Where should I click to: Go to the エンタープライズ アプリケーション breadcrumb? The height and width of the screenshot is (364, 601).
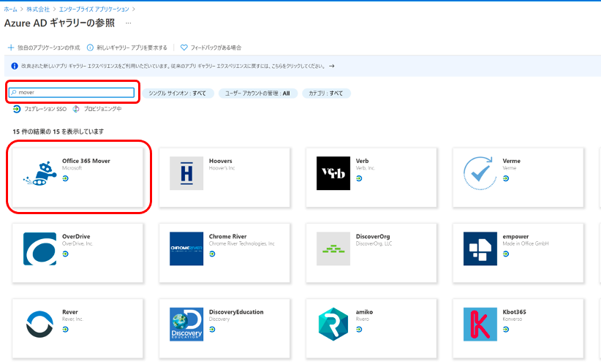pos(94,10)
